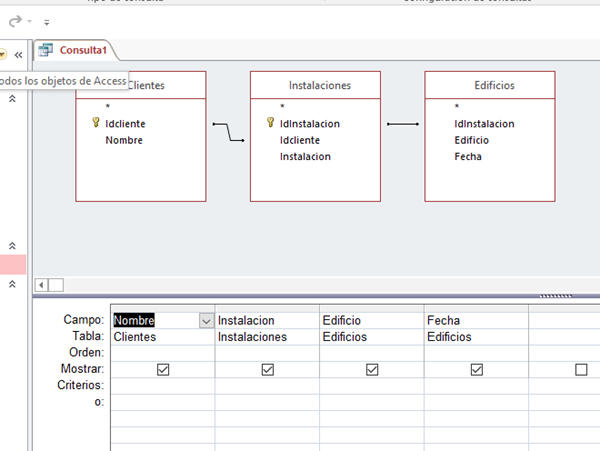The width and height of the screenshot is (600, 451).
Task: Click the primary key icon beside Idcliente
Action: (x=95, y=124)
